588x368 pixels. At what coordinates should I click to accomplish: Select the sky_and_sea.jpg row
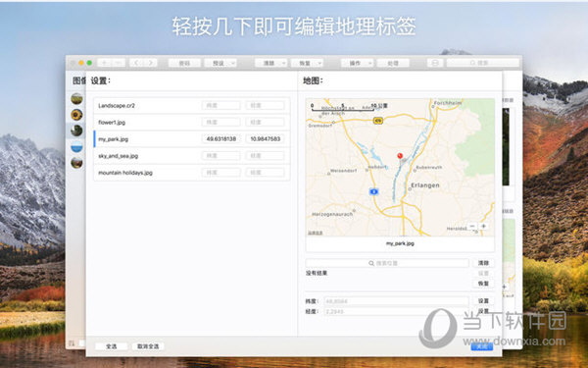pyautogui.click(x=192, y=156)
